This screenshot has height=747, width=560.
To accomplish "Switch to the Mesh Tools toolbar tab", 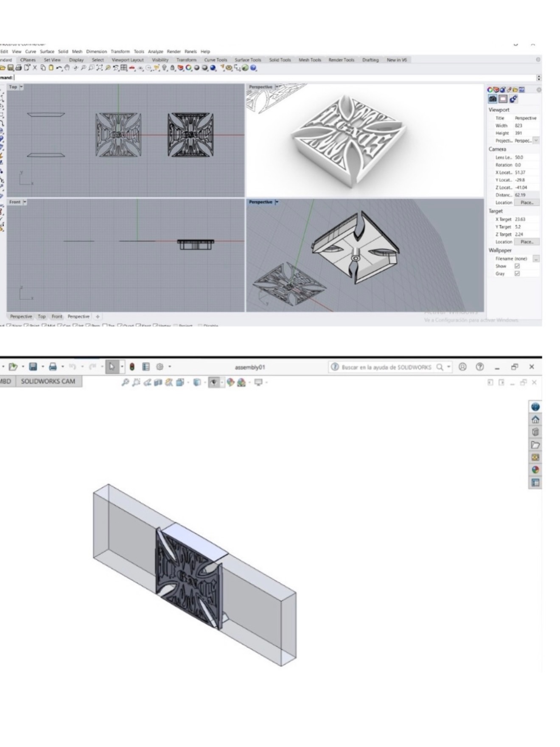I will (x=310, y=60).
